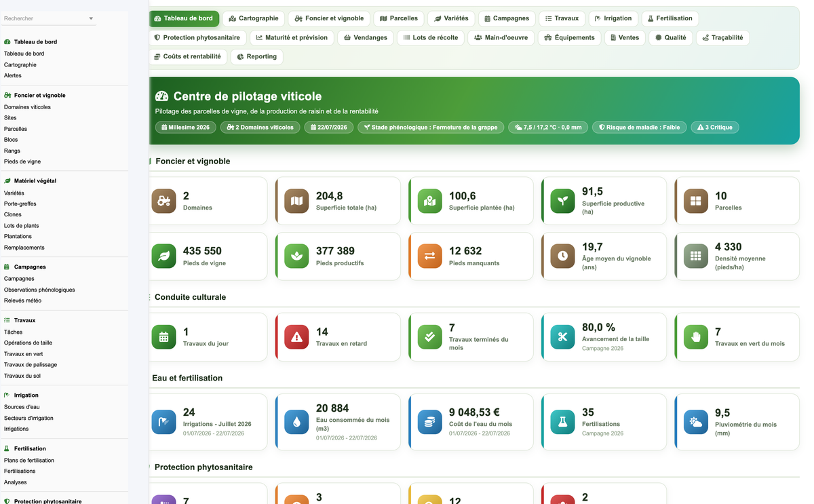
Task: Click the water drop icon on Eau consommée card
Action: tap(296, 422)
